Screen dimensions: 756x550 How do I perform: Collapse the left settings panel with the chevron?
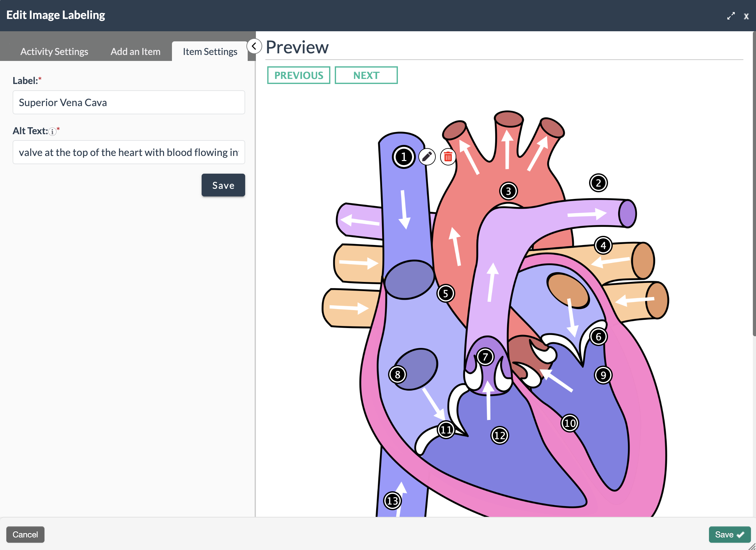(x=254, y=46)
